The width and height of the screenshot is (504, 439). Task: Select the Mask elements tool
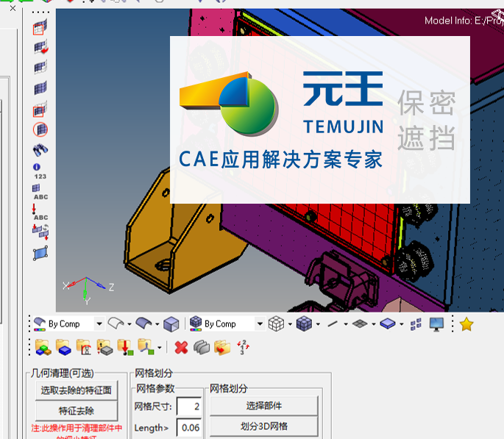tap(40, 27)
